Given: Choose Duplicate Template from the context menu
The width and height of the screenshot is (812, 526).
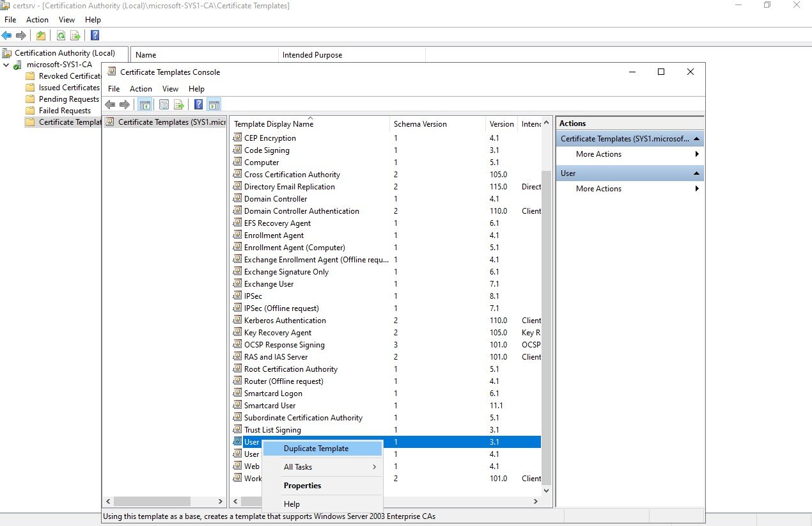Looking at the screenshot, I should (322, 449).
